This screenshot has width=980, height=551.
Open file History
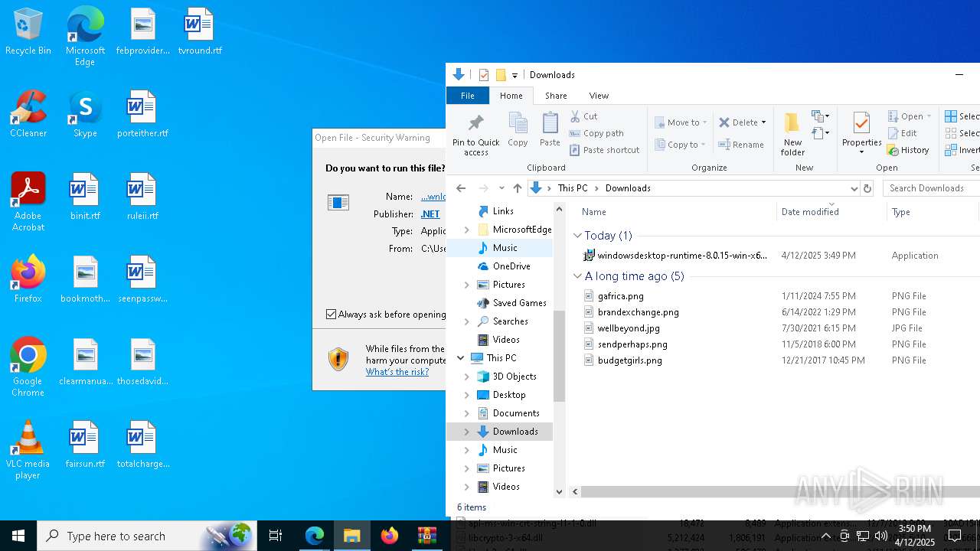[x=908, y=150]
